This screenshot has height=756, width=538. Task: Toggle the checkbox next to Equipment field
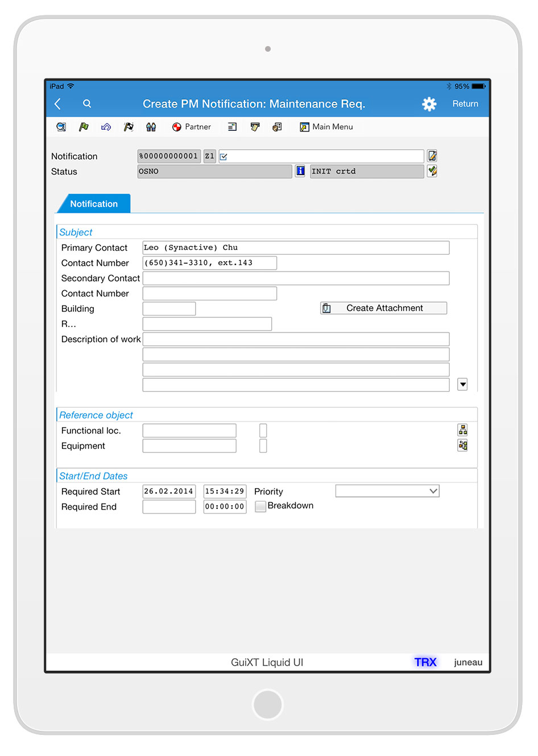(x=263, y=446)
